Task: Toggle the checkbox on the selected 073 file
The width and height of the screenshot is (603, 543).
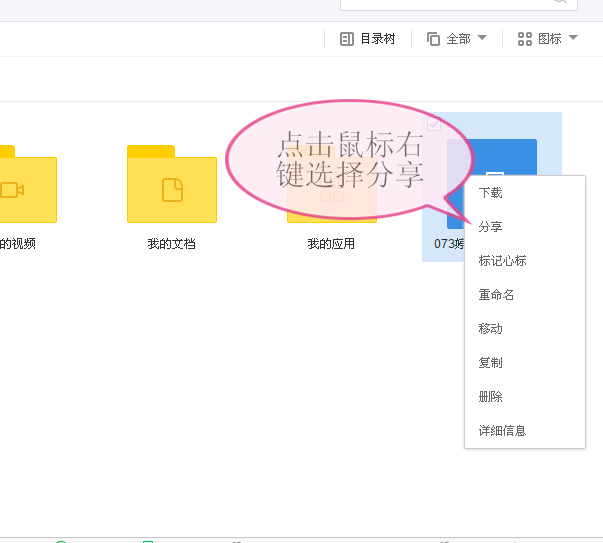Action: point(434,124)
